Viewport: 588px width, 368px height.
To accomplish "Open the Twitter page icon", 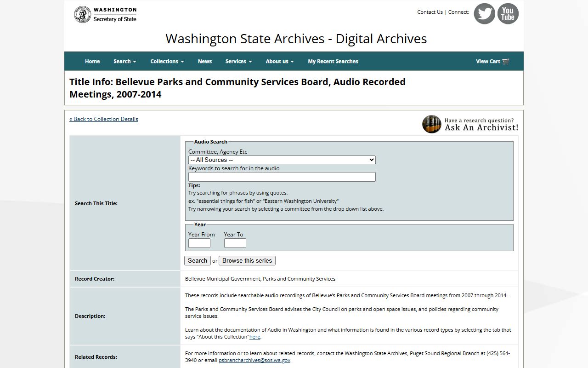I will tap(484, 14).
